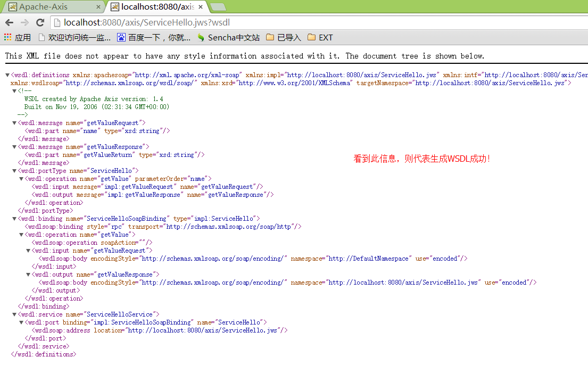Collapse the operation node with parameterOrder
This screenshot has height=374, width=588.
[x=21, y=179]
